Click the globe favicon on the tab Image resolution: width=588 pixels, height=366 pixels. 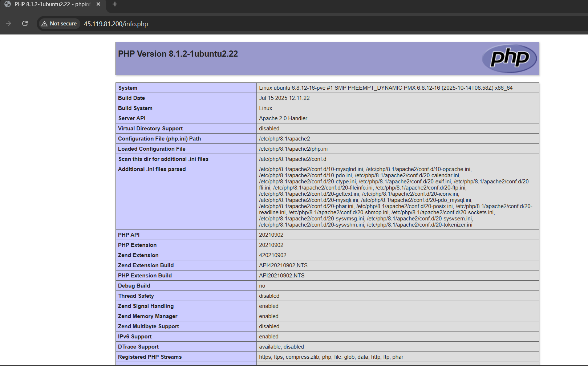8,4
